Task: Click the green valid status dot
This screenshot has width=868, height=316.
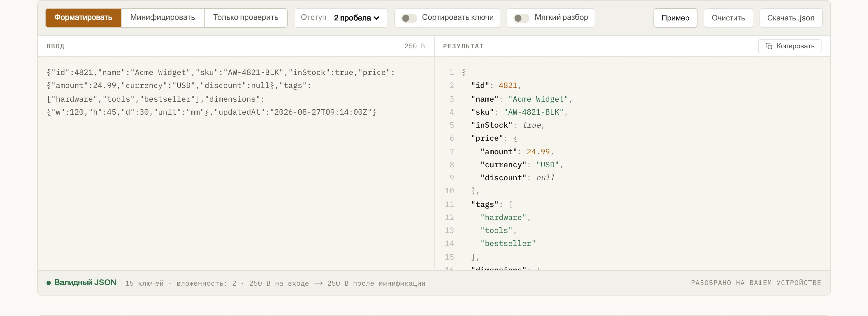Action: coord(49,283)
